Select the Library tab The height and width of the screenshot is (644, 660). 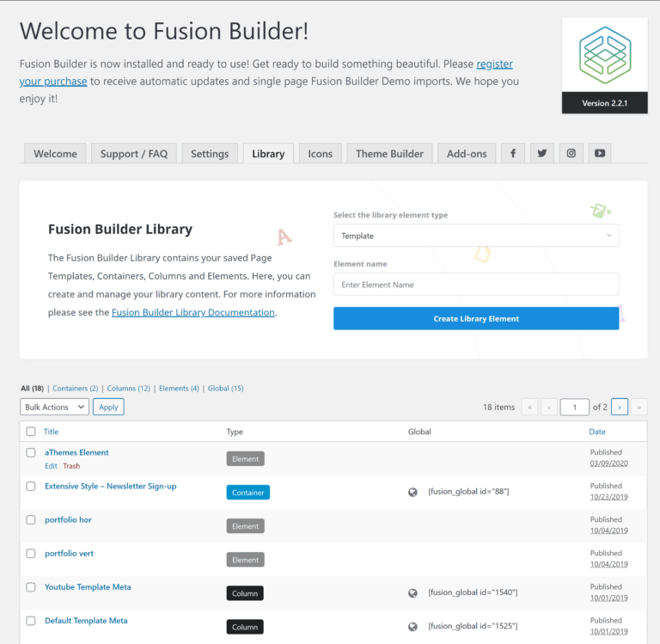268,153
